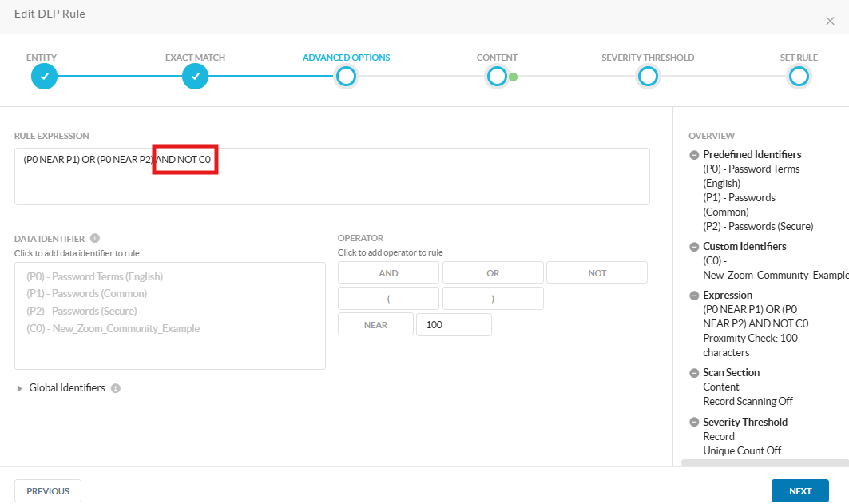Proceed with the NEXT button

(799, 491)
